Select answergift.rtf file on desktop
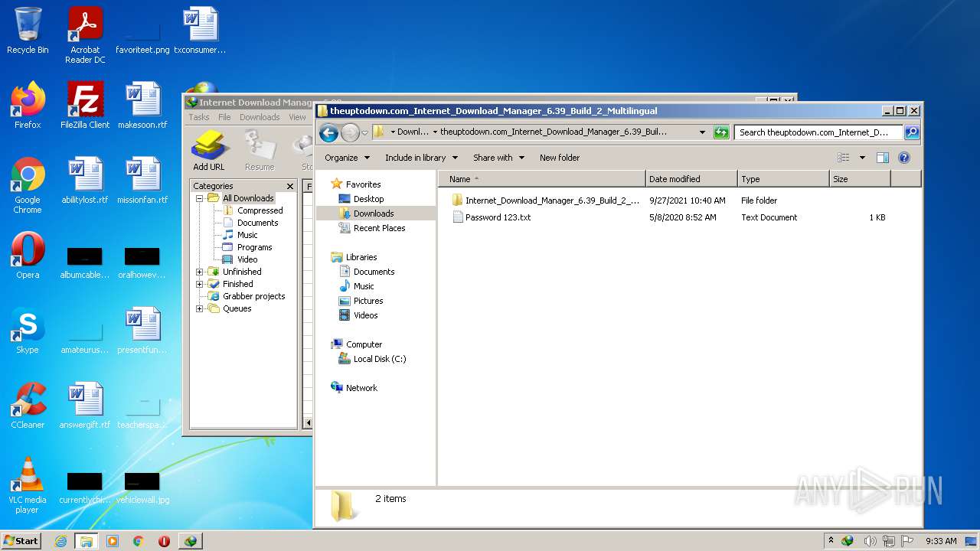Screen dimensions: 980x551 click(85, 406)
